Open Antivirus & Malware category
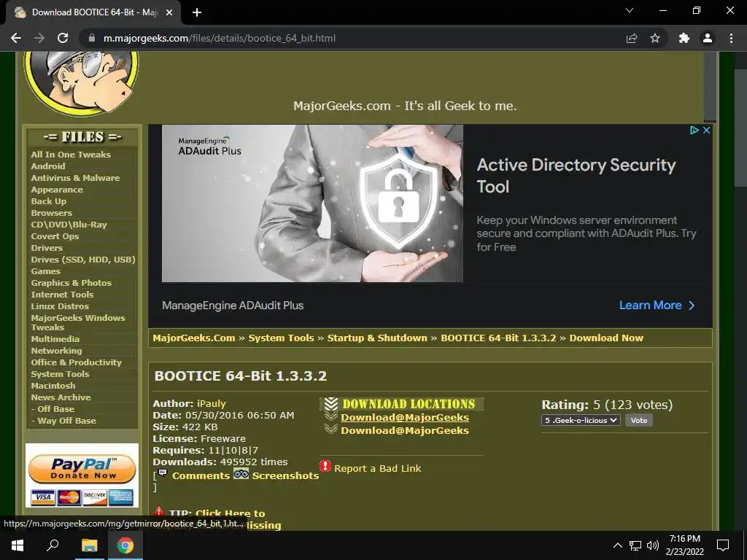This screenshot has width=747, height=560. coord(75,178)
